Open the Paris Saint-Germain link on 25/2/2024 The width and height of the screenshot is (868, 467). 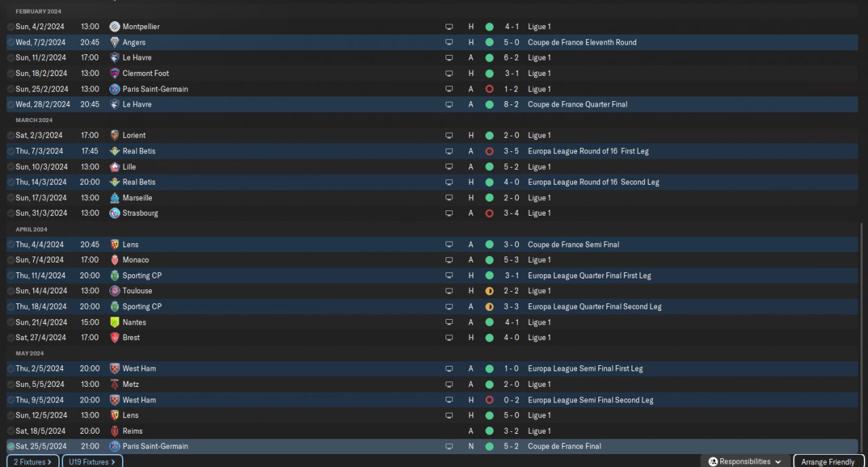click(x=155, y=89)
